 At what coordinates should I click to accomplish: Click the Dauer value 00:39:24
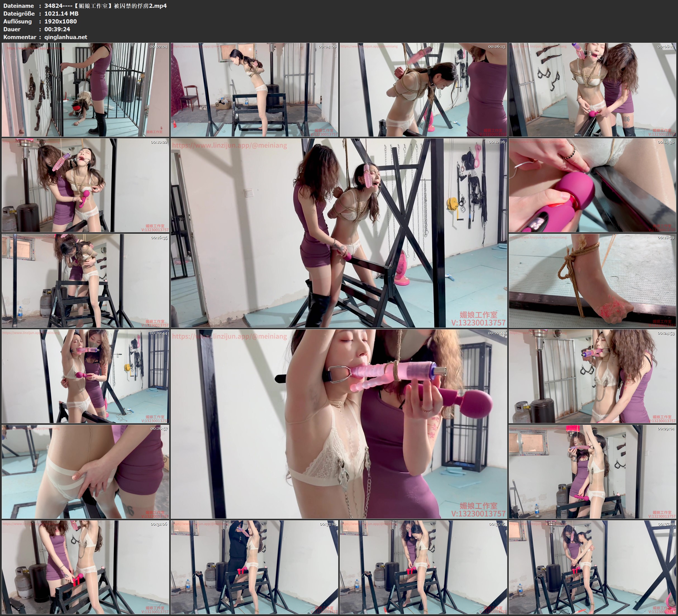click(x=57, y=29)
